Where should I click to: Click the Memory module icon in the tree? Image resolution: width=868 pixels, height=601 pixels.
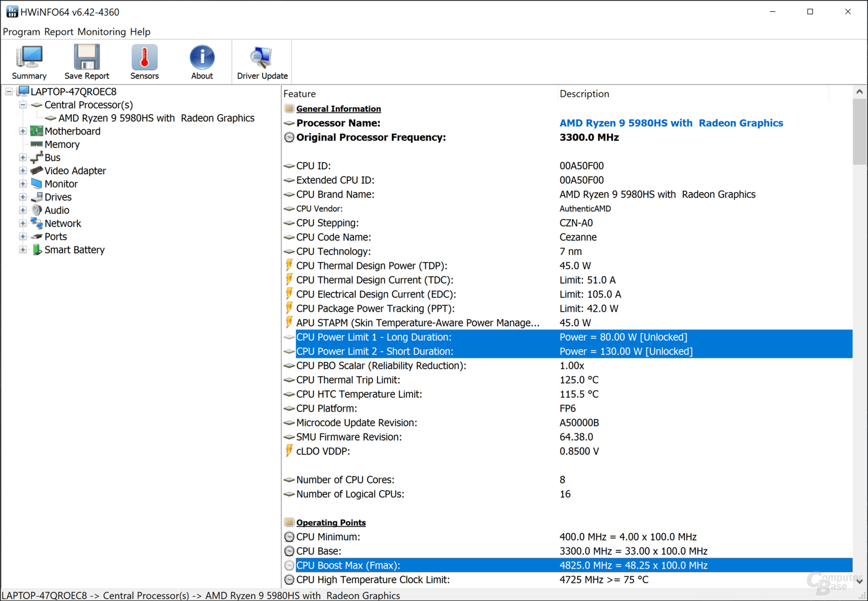point(37,144)
